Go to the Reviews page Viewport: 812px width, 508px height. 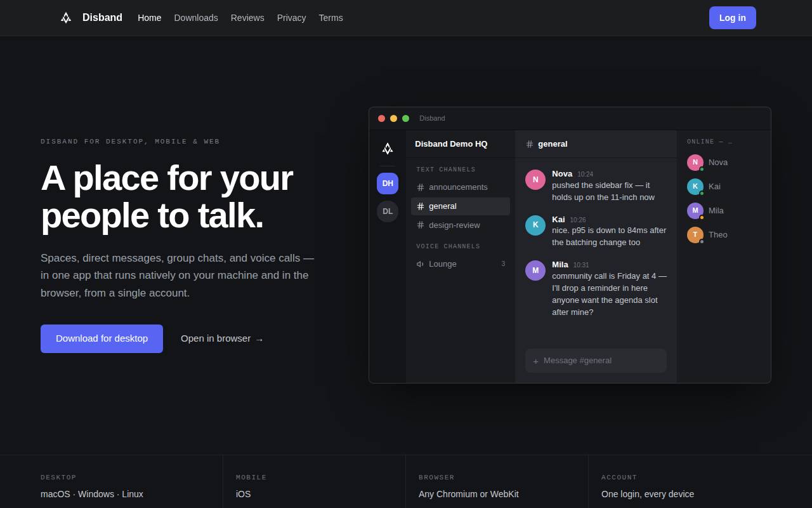(x=247, y=18)
